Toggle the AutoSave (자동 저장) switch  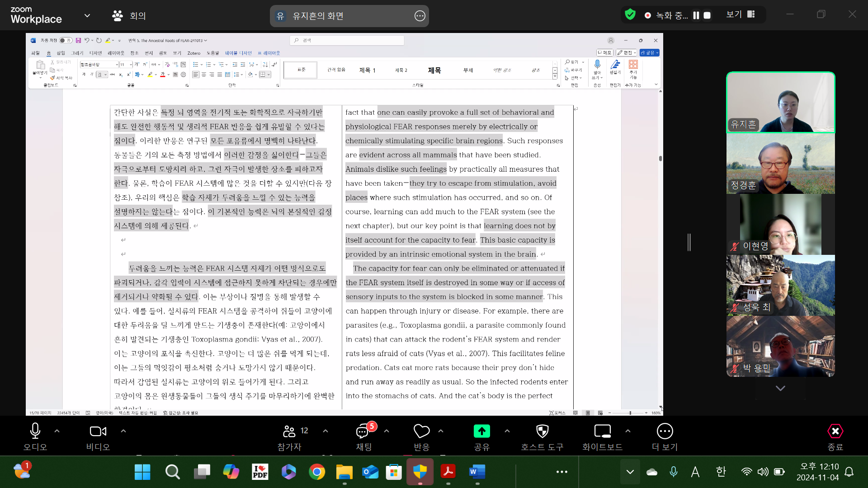[x=66, y=41]
